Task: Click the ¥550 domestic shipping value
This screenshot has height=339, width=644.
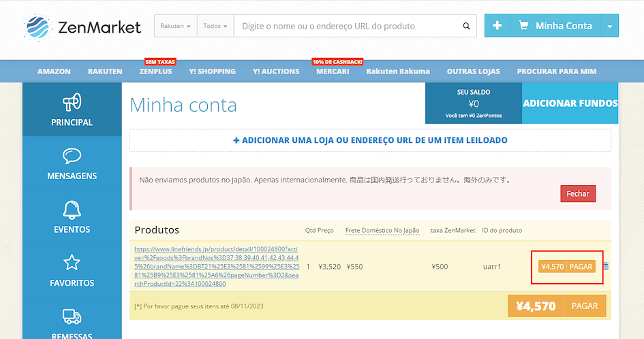Action: (354, 267)
